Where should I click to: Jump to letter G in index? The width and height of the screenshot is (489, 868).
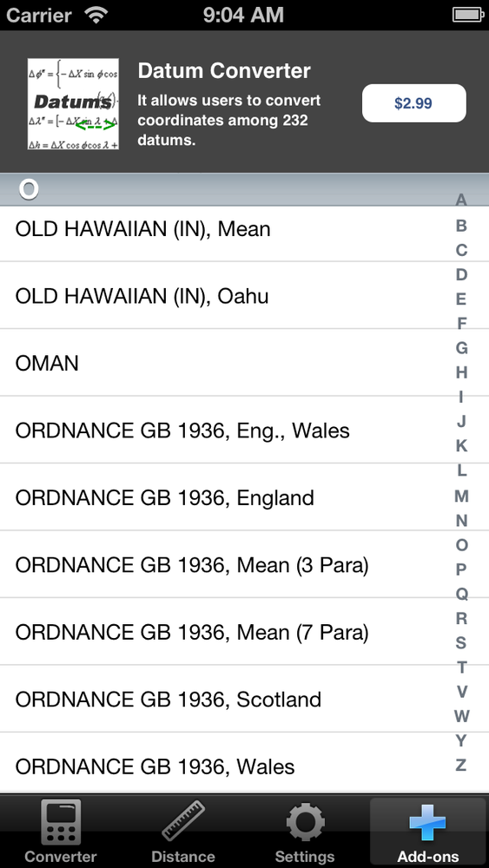pyautogui.click(x=461, y=348)
